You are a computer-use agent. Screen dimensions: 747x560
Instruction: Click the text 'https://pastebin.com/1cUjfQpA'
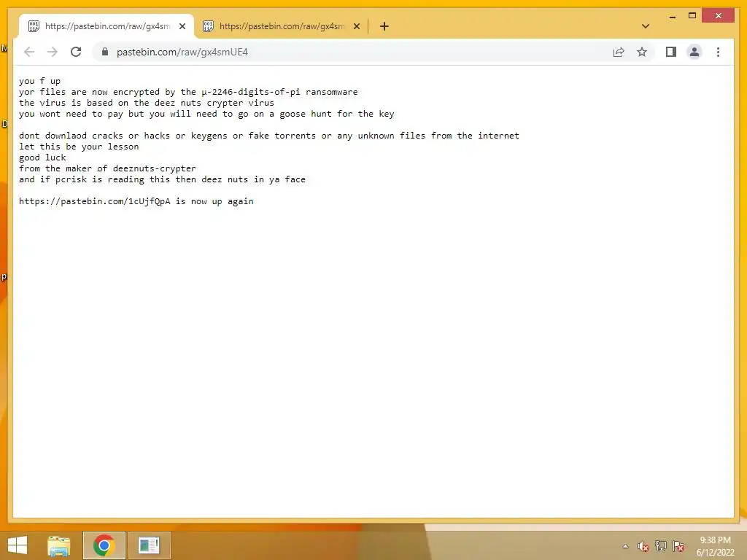[94, 201]
